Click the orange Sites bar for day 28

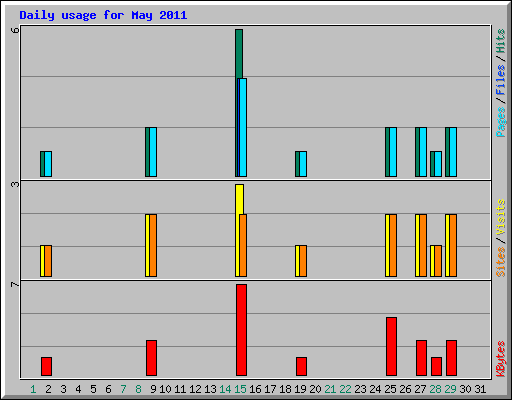pos(438,261)
